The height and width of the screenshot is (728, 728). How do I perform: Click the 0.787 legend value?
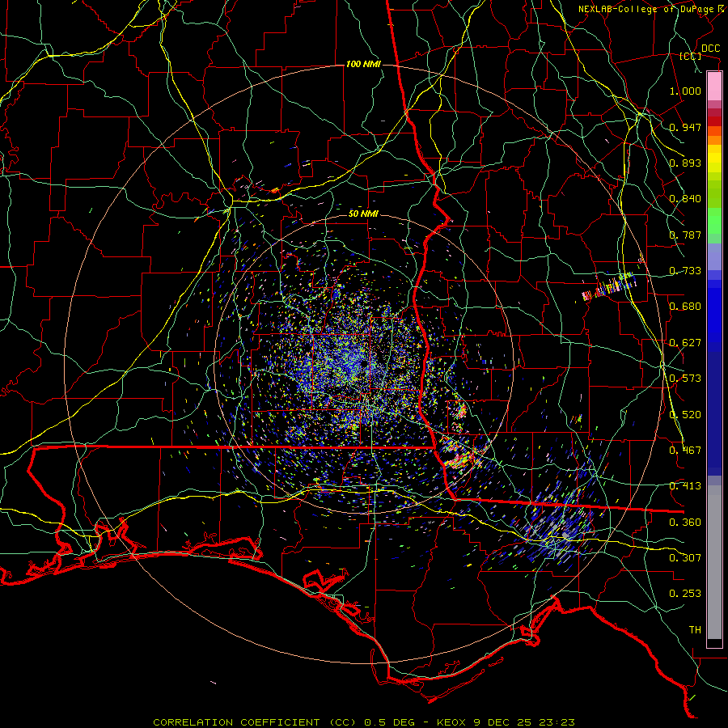point(685,235)
